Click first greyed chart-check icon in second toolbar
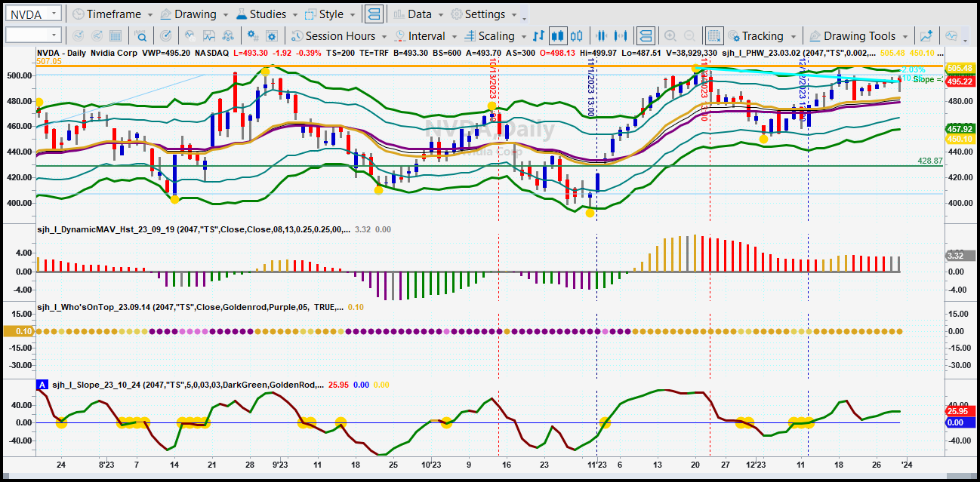This screenshot has height=482, width=980. pyautogui.click(x=78, y=36)
